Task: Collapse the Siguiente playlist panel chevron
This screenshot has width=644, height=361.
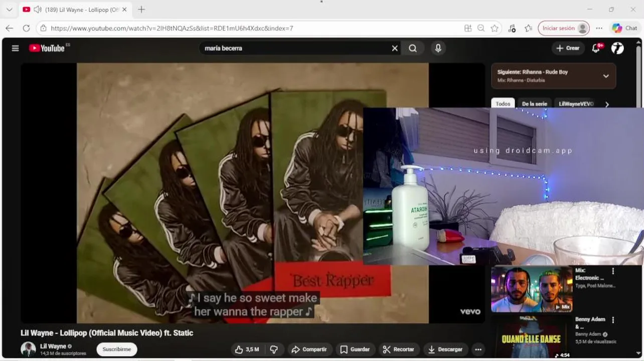Action: click(x=606, y=76)
